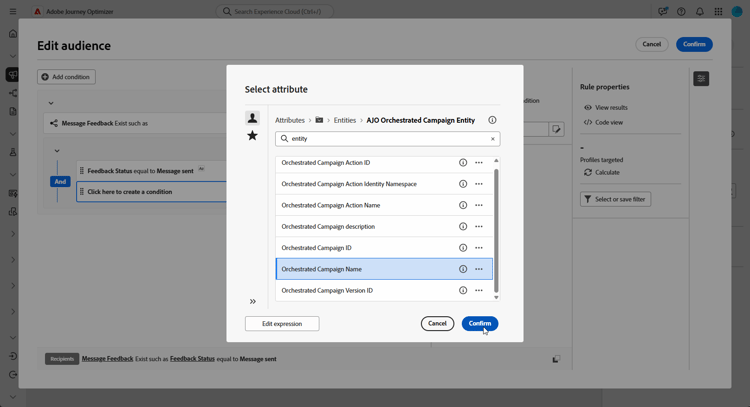Show info for Orchestrated Campaign Name

pyautogui.click(x=463, y=269)
